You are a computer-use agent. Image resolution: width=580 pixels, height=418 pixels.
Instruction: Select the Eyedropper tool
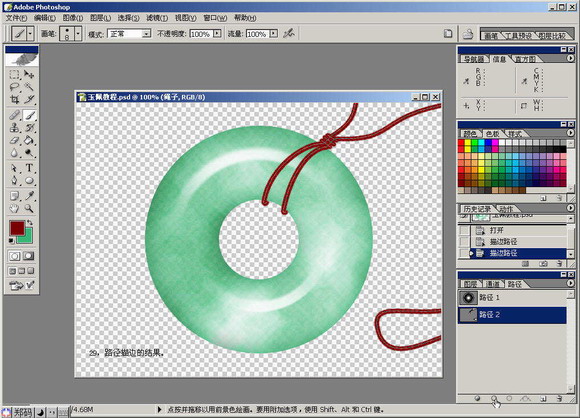coord(29,195)
